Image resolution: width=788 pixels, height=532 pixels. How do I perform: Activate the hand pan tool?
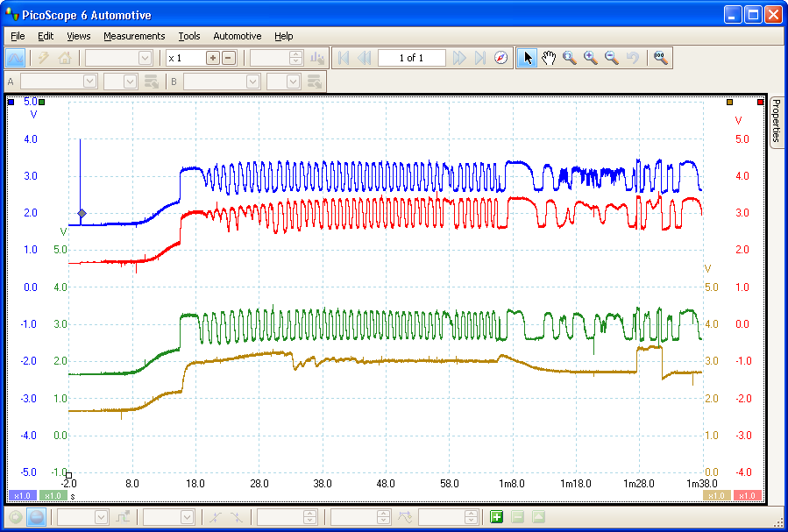[x=549, y=58]
